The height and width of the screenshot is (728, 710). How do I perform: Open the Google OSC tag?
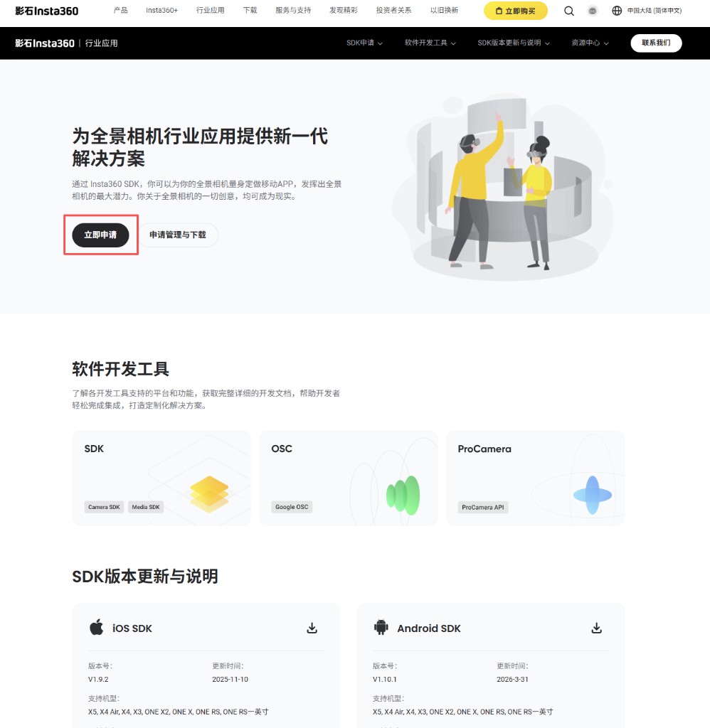point(292,507)
